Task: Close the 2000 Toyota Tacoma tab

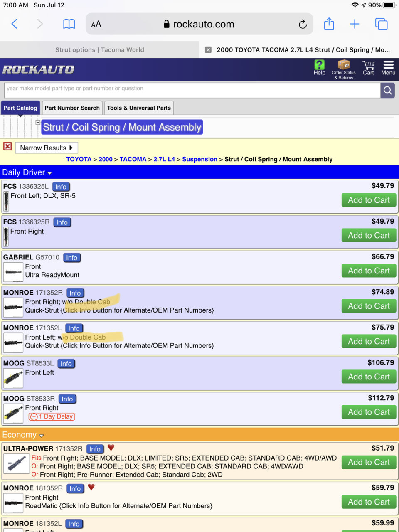Action: click(208, 50)
